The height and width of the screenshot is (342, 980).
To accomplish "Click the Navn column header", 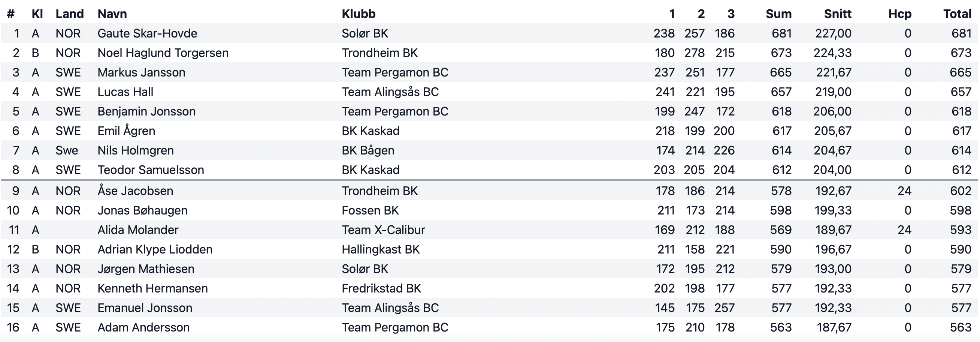I will tap(112, 14).
